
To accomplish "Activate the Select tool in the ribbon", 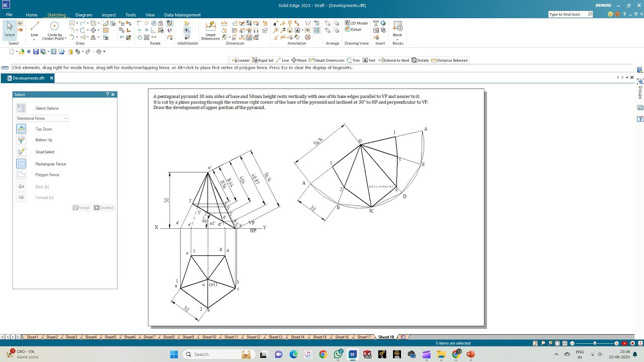I will pos(10,29).
